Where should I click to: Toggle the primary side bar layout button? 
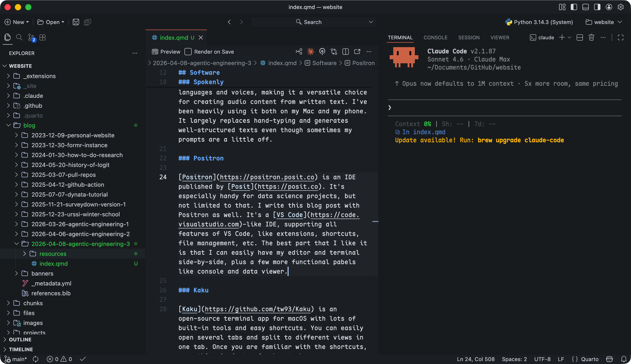pyautogui.click(x=574, y=7)
